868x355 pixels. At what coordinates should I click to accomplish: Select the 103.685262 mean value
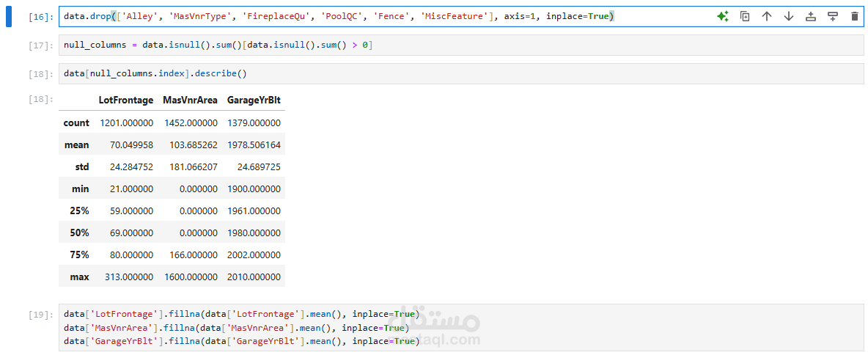tap(194, 144)
